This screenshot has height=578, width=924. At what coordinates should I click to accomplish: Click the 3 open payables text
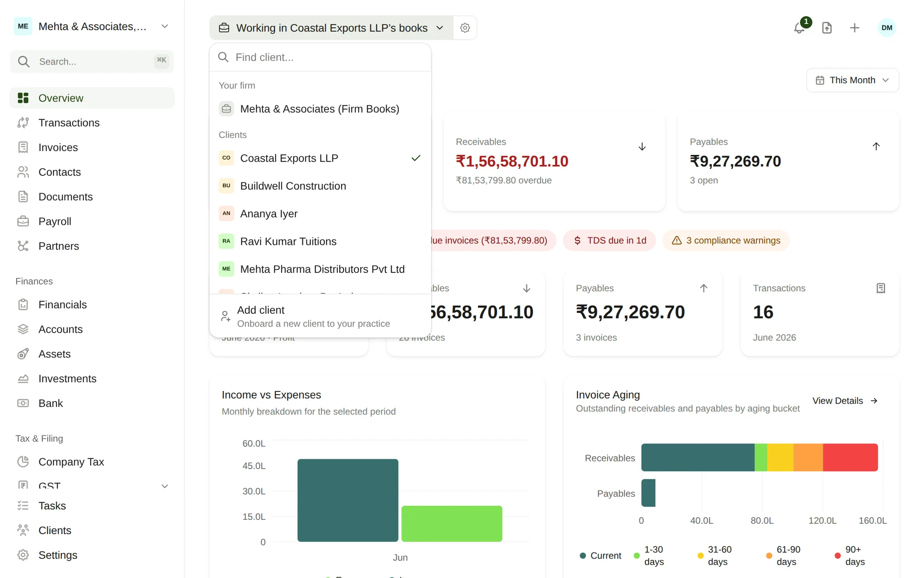[x=703, y=180]
